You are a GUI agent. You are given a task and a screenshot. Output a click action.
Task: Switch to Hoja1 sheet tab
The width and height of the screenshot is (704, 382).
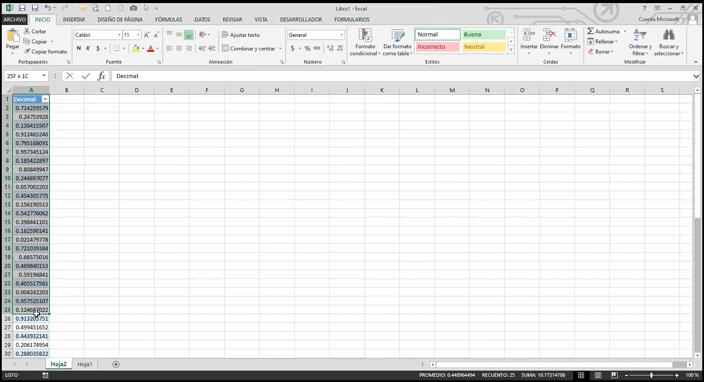[x=84, y=364]
